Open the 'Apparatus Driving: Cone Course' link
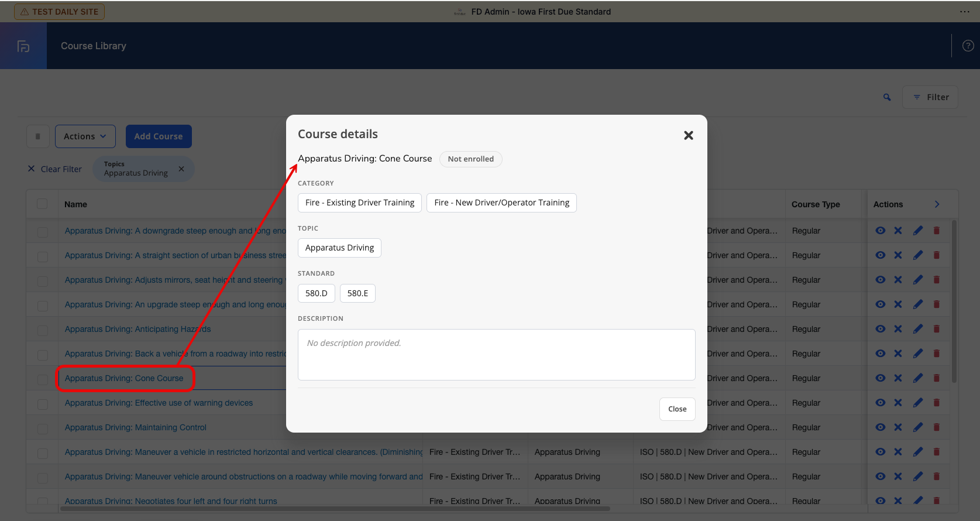The width and height of the screenshot is (980, 521). tap(124, 378)
